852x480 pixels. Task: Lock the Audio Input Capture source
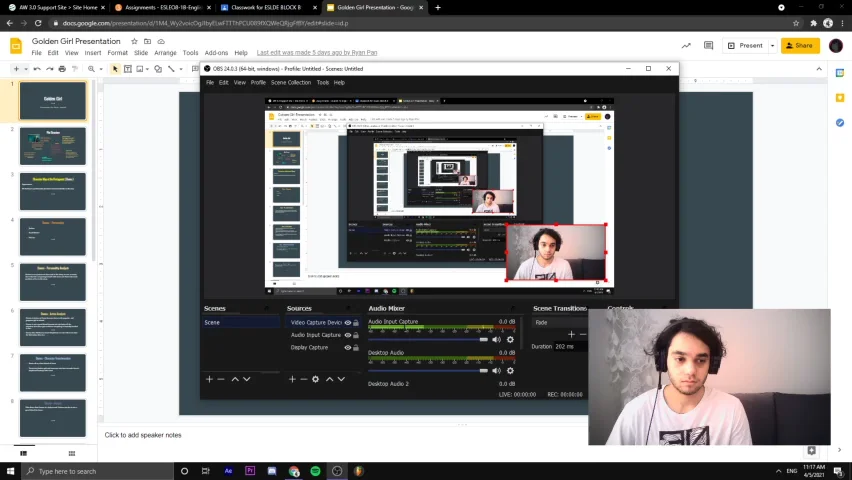[356, 335]
